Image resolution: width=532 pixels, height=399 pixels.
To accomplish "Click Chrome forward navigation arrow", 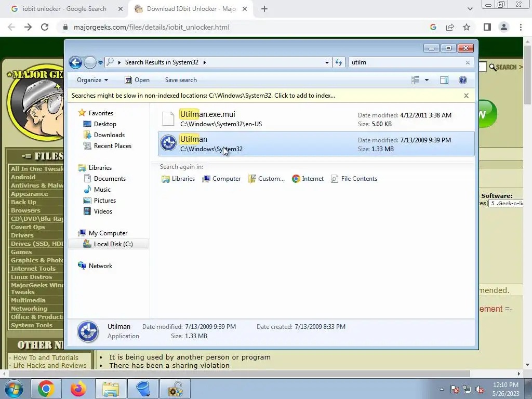I will [x=28, y=27].
